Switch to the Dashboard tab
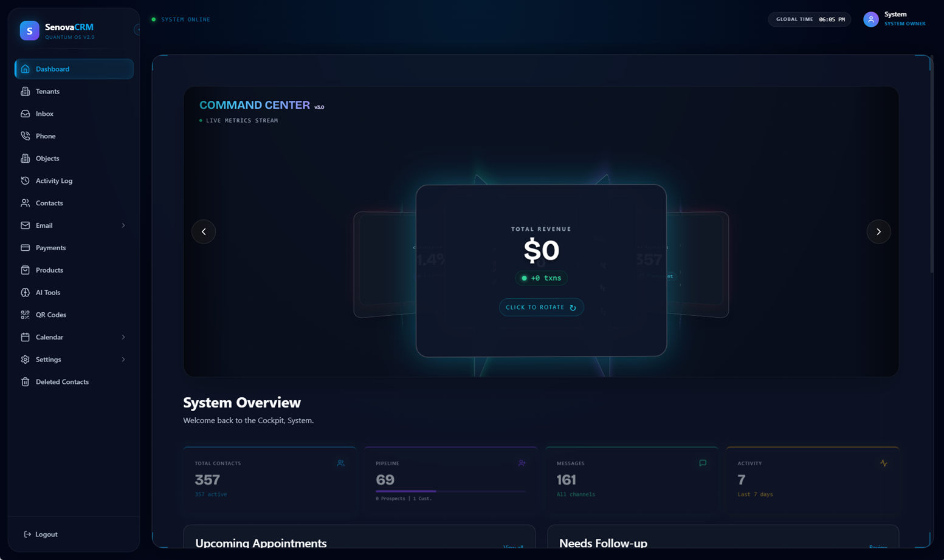 click(x=52, y=69)
